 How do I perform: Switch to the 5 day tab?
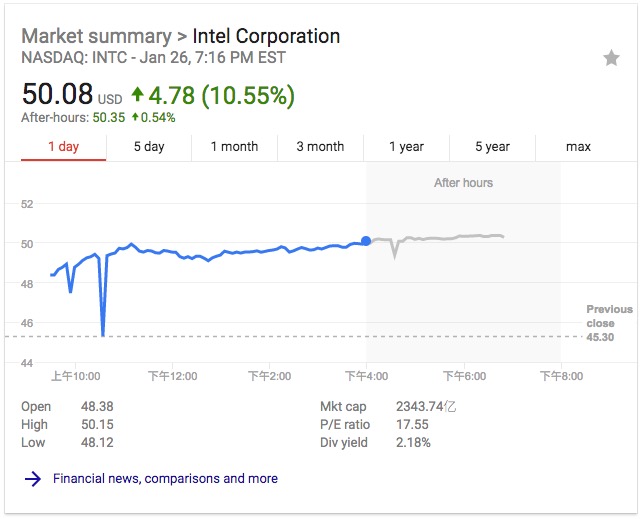click(149, 147)
